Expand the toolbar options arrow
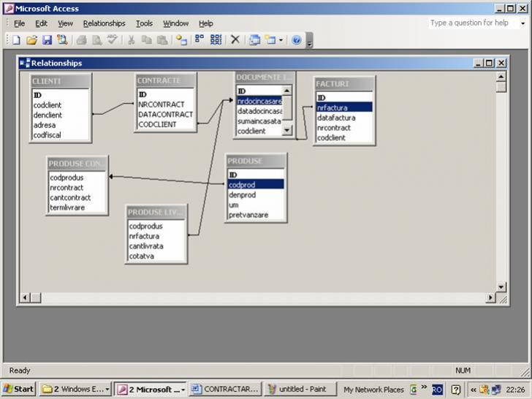The image size is (532, 399). click(x=309, y=42)
